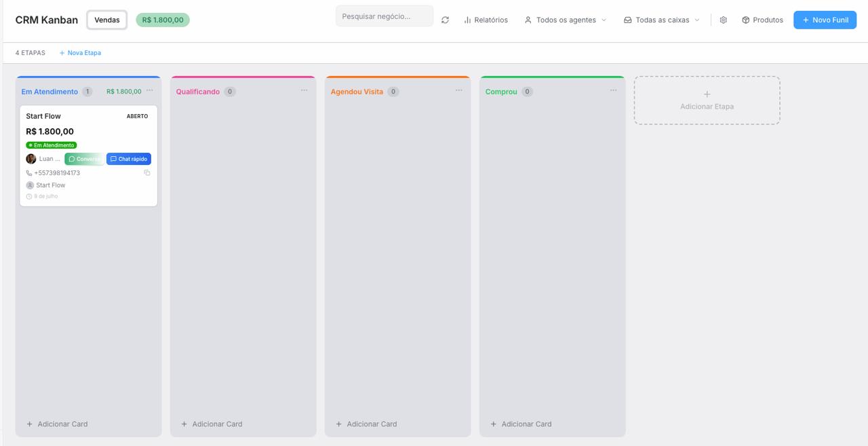Add a card in Qualificando column
Image resolution: width=868 pixels, height=446 pixels.
point(212,424)
